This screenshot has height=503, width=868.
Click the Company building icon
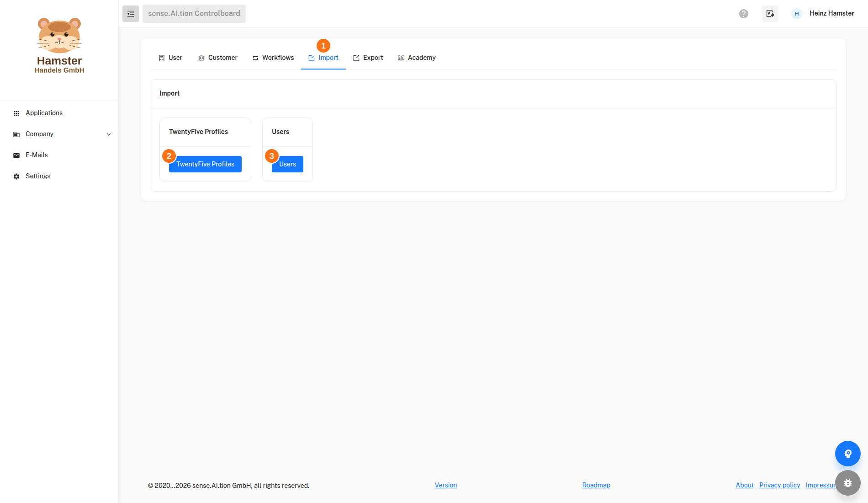16,134
